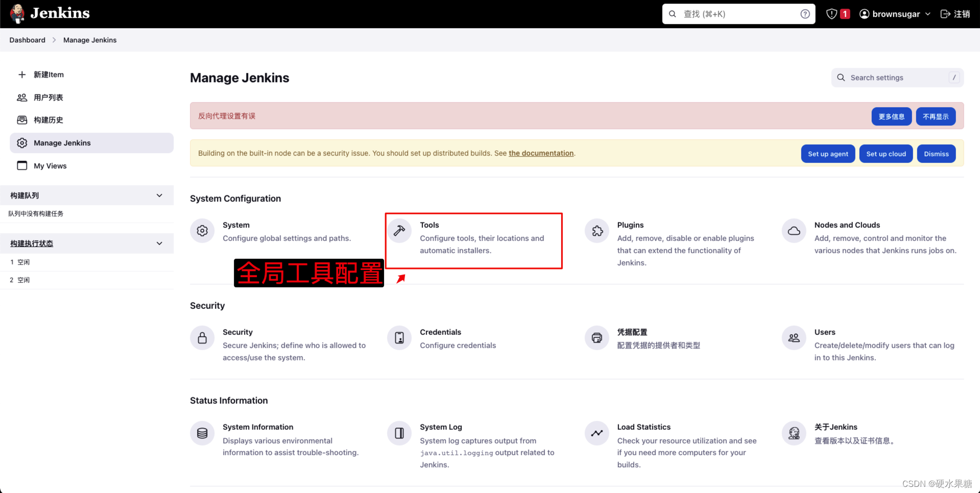Image resolution: width=980 pixels, height=493 pixels.
Task: Open the Load Statistics graph icon
Action: pos(597,433)
